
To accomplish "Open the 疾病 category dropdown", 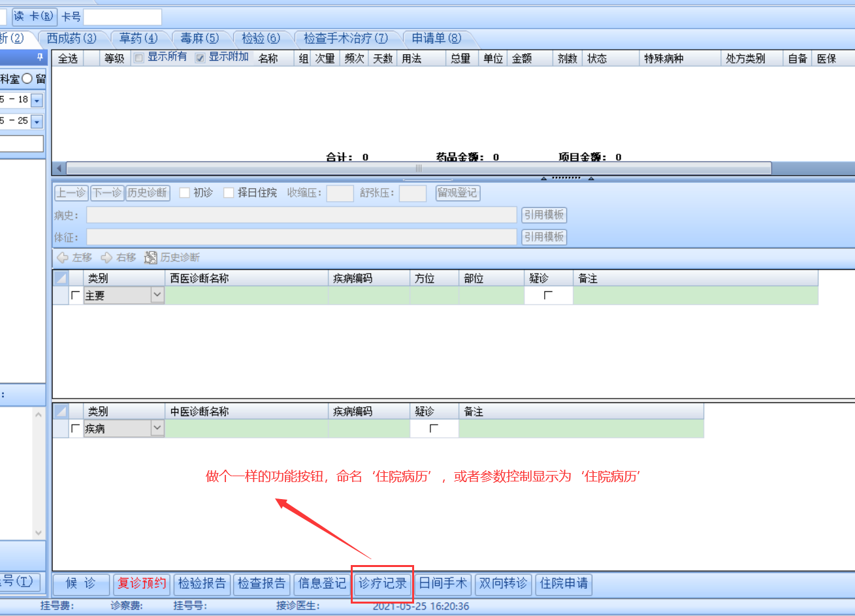I will (157, 429).
